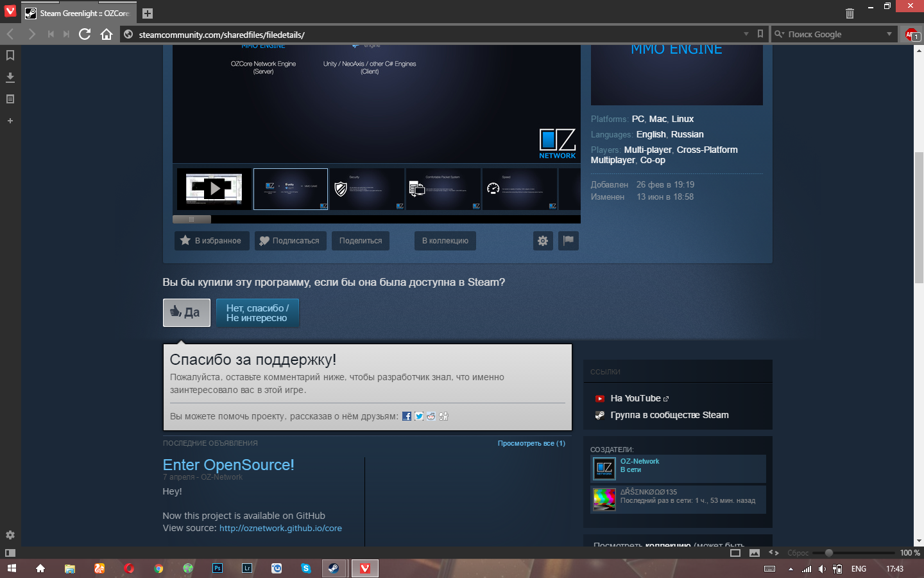
Task: Toggle the side panel visibility
Action: pos(10,552)
